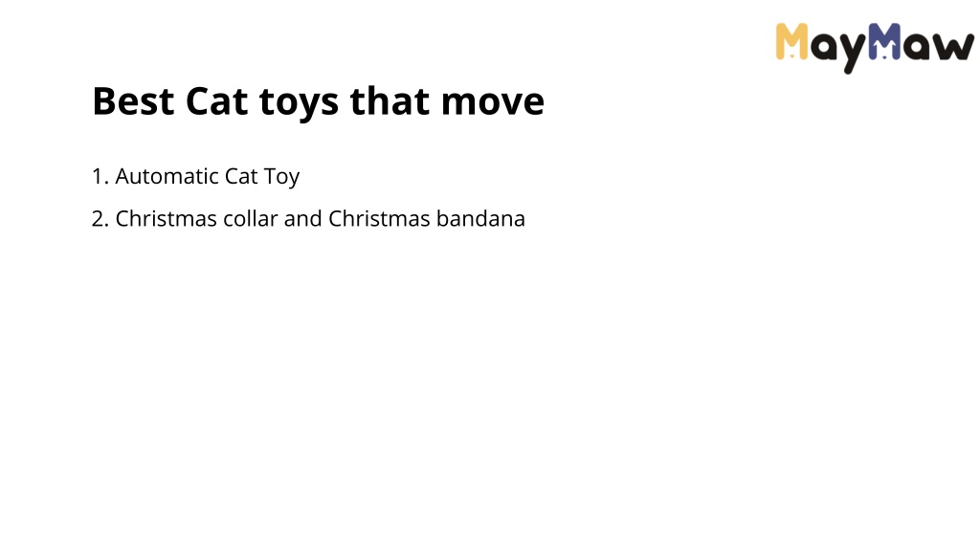The height and width of the screenshot is (551, 980).
Task: Click the yellow M in MayMaw logo
Action: coord(791,41)
